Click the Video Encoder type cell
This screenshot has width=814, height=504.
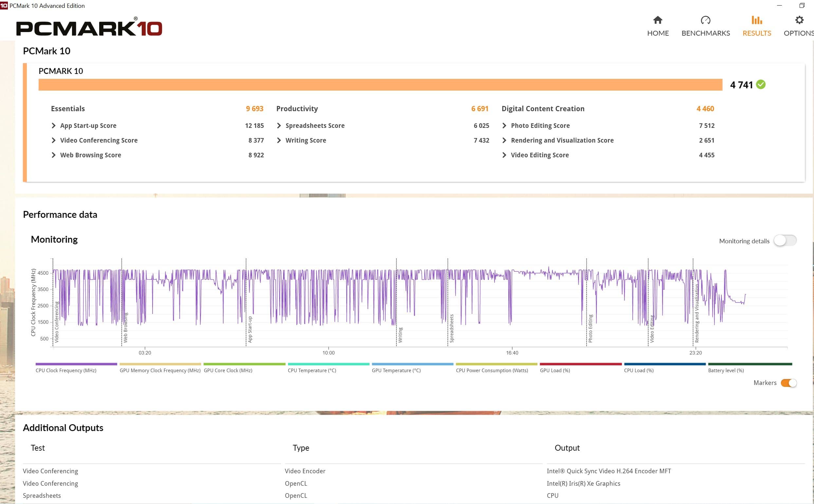click(x=305, y=471)
